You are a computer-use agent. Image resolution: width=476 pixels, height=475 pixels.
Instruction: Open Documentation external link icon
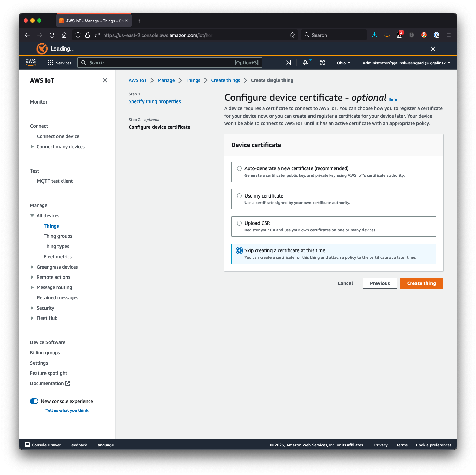pos(68,383)
